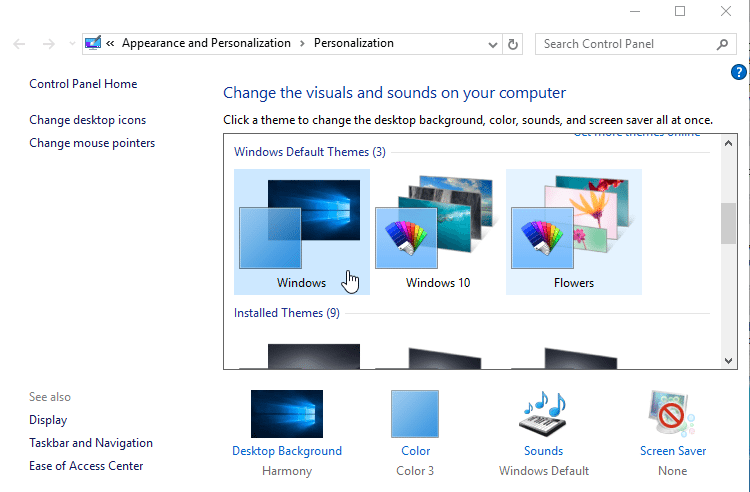Click the Desktop Background link
The width and height of the screenshot is (750, 492).
pyautogui.click(x=287, y=451)
